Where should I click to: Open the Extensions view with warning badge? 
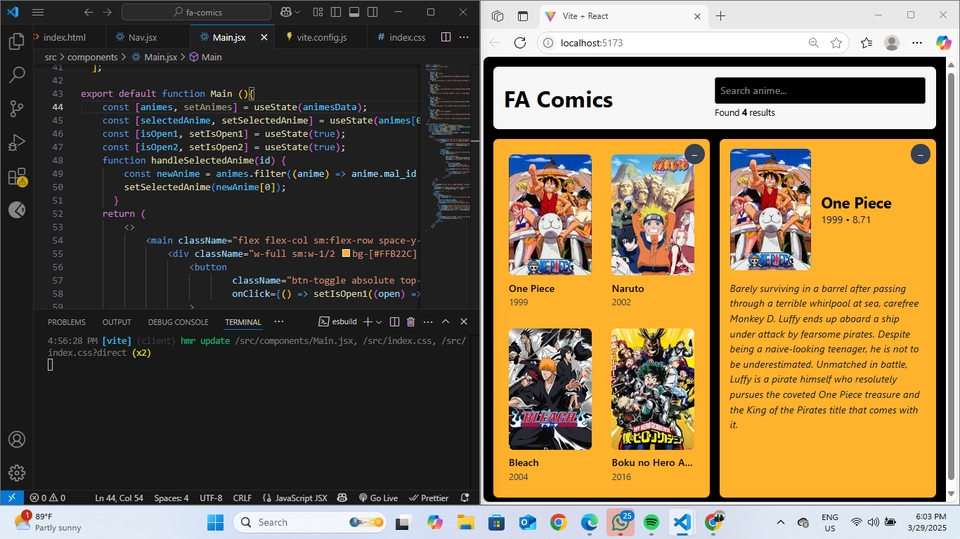coord(17,176)
